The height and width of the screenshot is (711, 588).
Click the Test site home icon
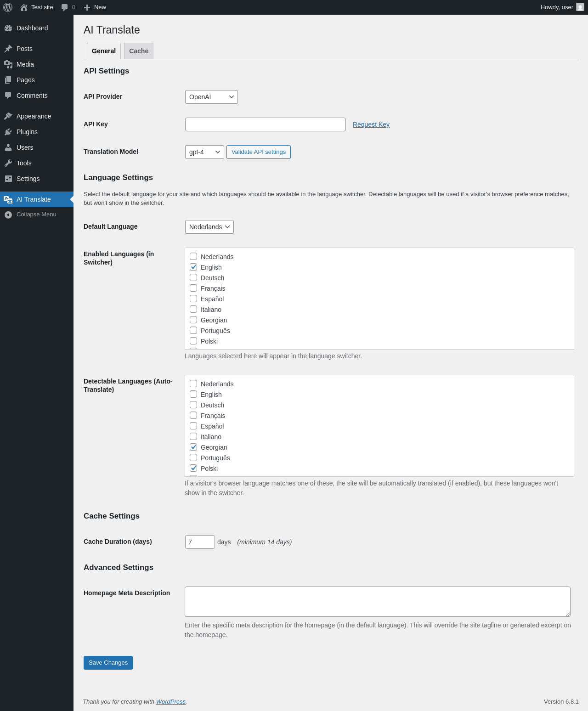(x=24, y=7)
